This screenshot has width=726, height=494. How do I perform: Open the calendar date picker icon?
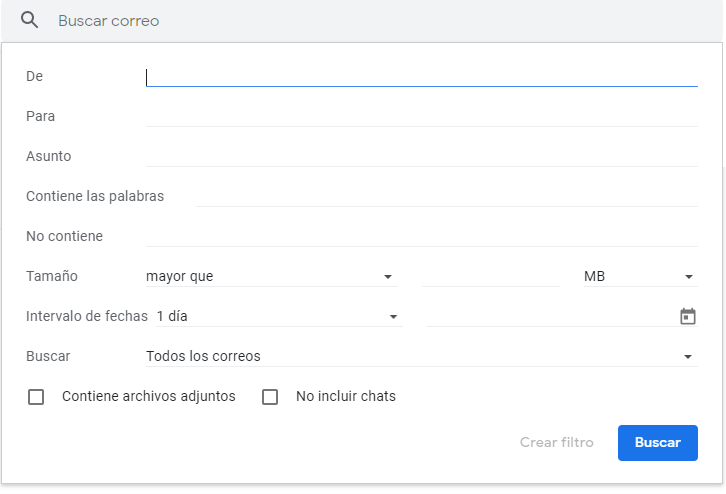pos(688,316)
